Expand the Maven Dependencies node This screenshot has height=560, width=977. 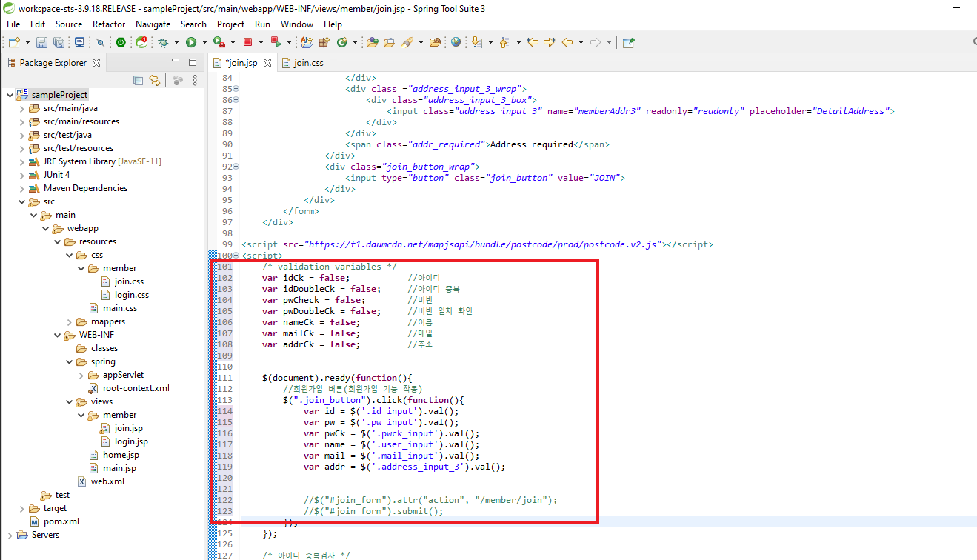[21, 188]
